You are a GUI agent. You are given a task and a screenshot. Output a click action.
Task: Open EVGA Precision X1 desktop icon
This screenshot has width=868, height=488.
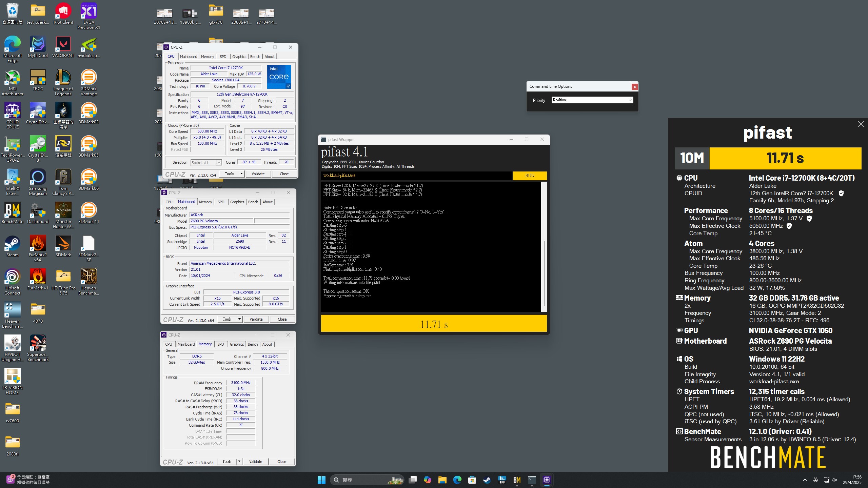pos(88,16)
